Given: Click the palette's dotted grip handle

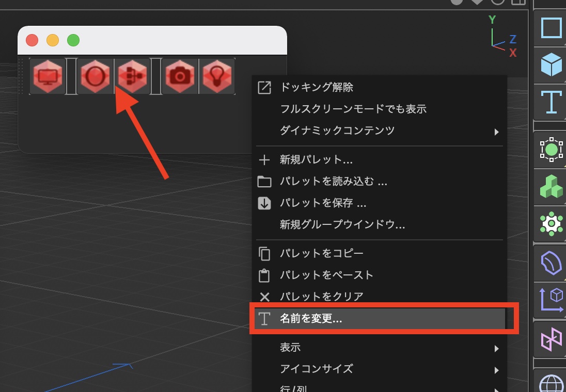Looking at the screenshot, I should tap(22, 76).
